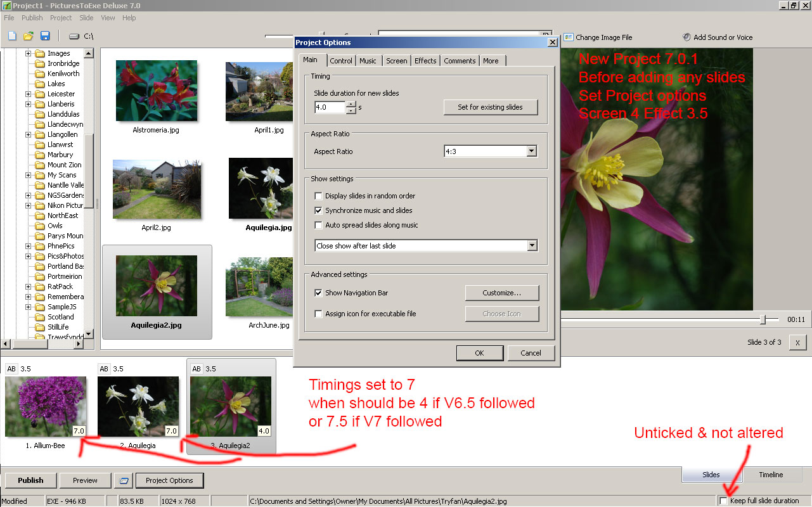Click the Ironbridge folder icon
This screenshot has height=507, width=812.
coord(40,63)
